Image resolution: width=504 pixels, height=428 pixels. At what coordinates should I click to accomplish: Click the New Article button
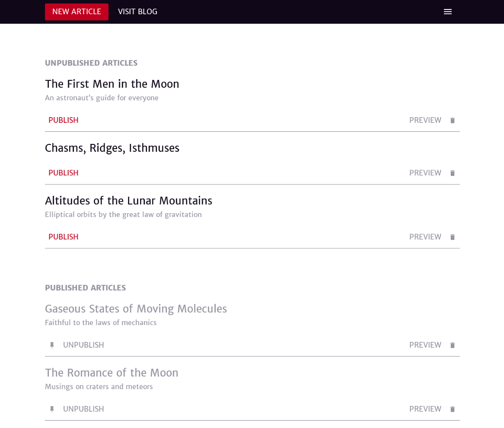pos(77,12)
